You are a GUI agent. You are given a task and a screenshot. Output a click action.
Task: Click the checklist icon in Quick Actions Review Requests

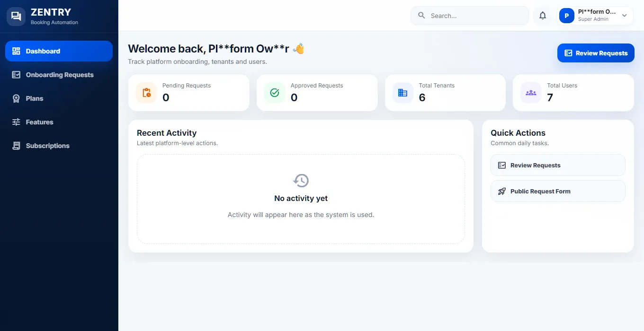(502, 165)
